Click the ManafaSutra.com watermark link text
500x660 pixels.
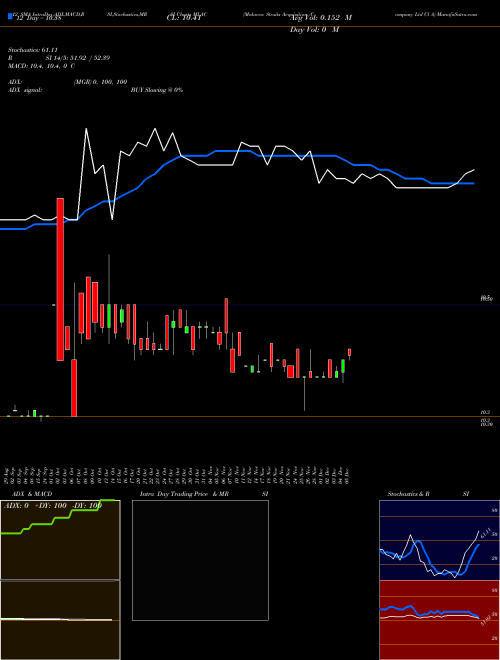coord(457,14)
